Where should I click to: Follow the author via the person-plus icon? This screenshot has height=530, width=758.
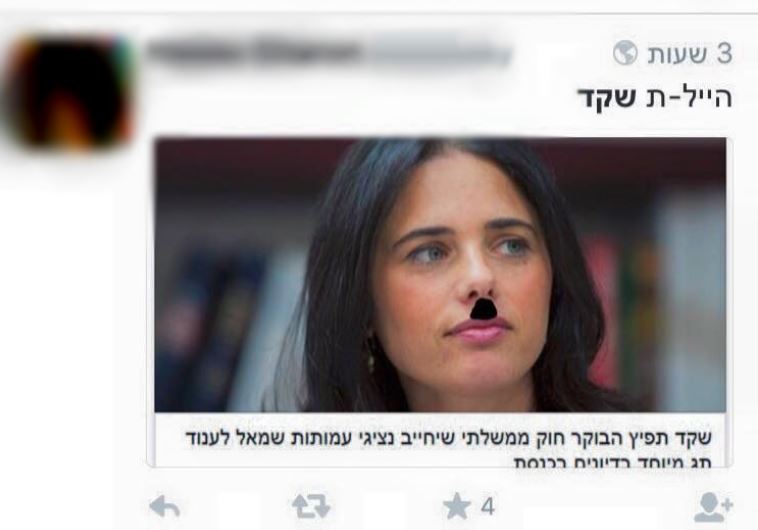point(714,507)
